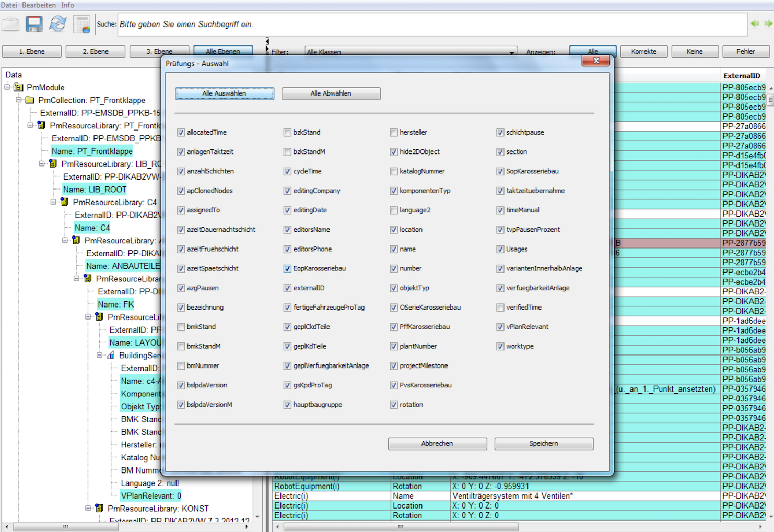Show only Korrekte entries
The image size is (774, 532).
click(x=644, y=52)
